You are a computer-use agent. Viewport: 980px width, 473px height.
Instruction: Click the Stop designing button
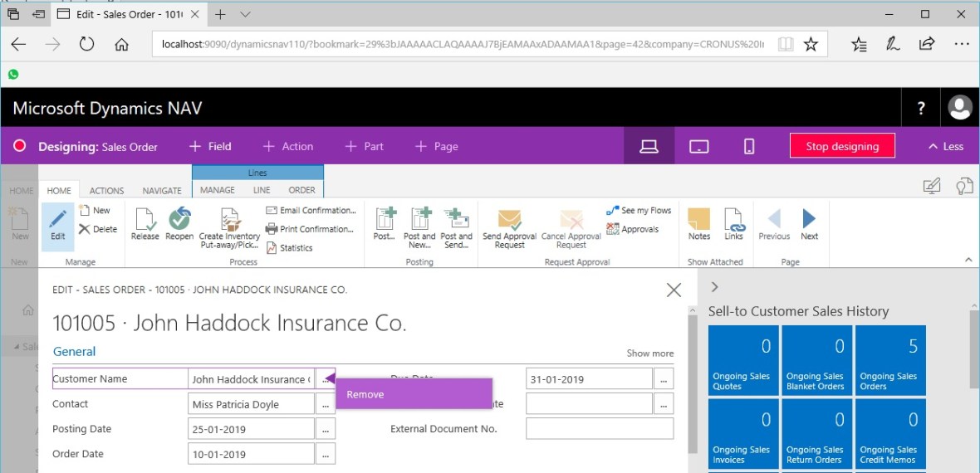(x=841, y=147)
